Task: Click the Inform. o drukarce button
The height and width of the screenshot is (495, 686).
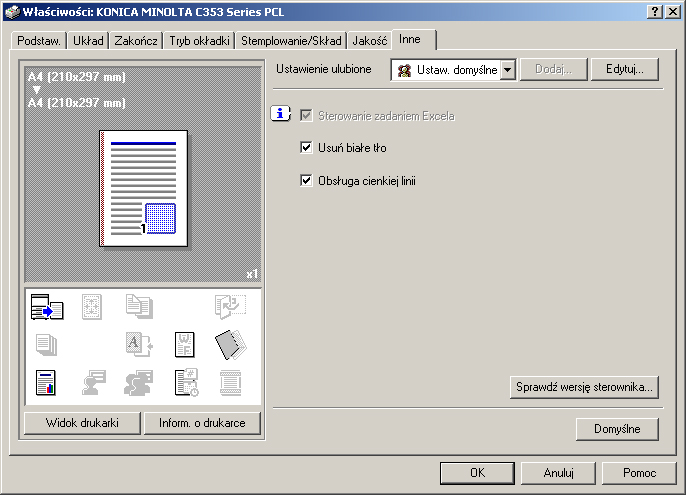Action: (202, 423)
